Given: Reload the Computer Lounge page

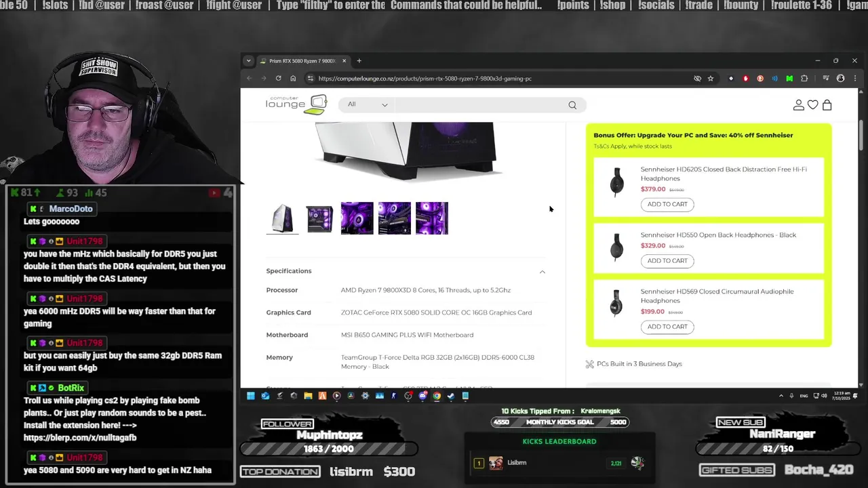Looking at the screenshot, I should [x=278, y=79].
